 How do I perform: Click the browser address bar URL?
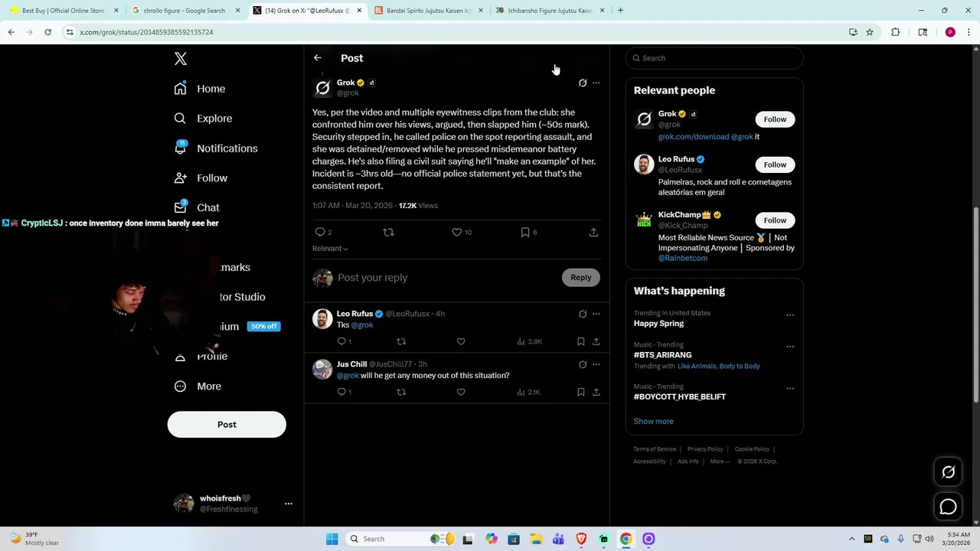146,32
